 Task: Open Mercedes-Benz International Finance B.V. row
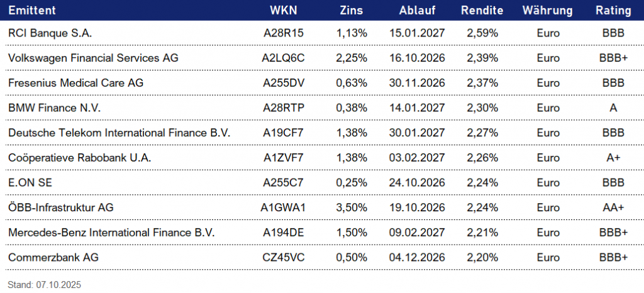(111, 232)
